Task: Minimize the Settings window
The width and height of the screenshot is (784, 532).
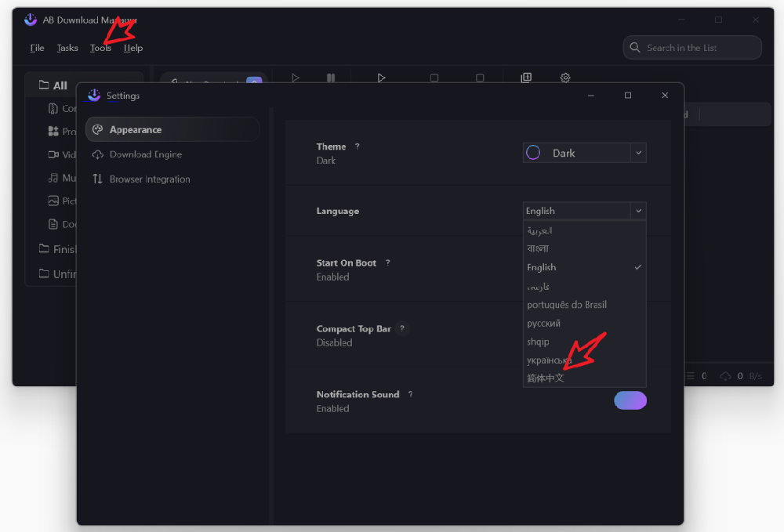Action: tap(591, 96)
